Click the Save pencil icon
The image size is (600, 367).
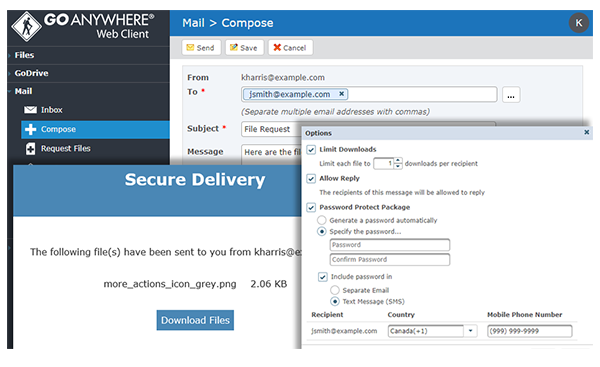pyautogui.click(x=233, y=47)
